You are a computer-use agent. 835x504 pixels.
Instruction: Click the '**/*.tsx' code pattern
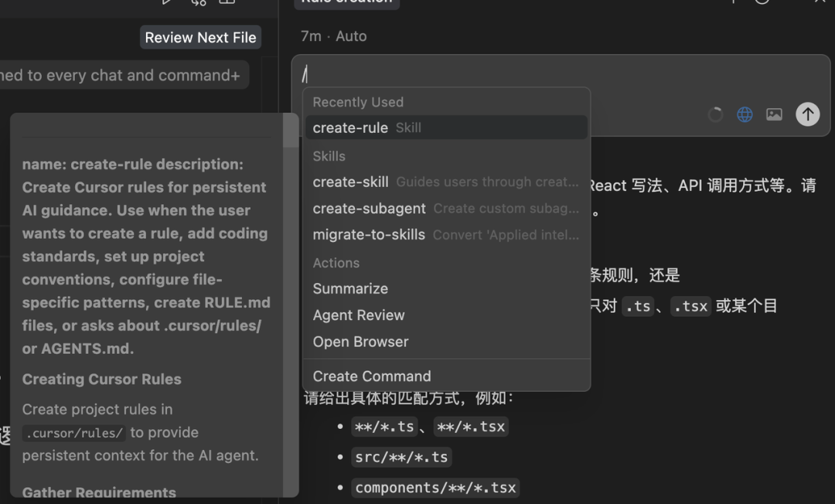point(471,427)
